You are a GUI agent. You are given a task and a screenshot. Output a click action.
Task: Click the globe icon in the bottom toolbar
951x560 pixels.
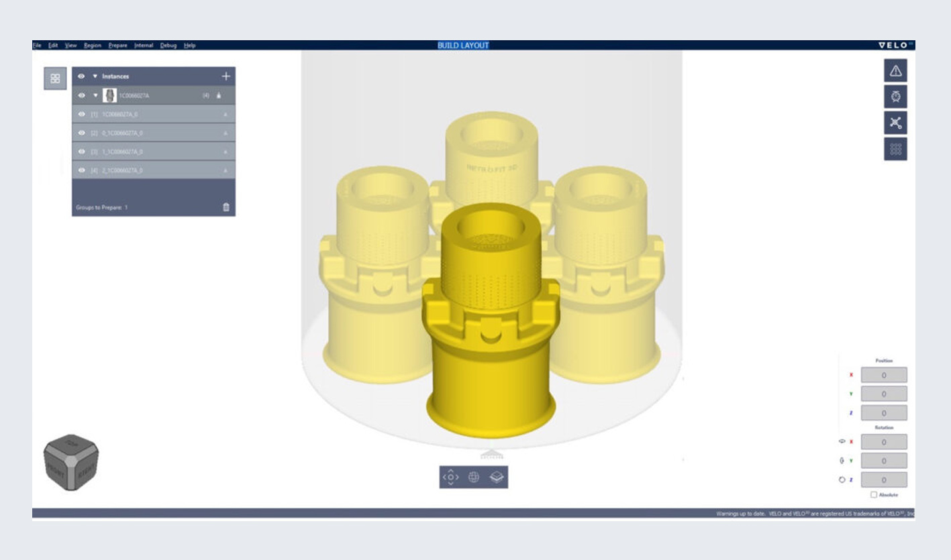(474, 478)
